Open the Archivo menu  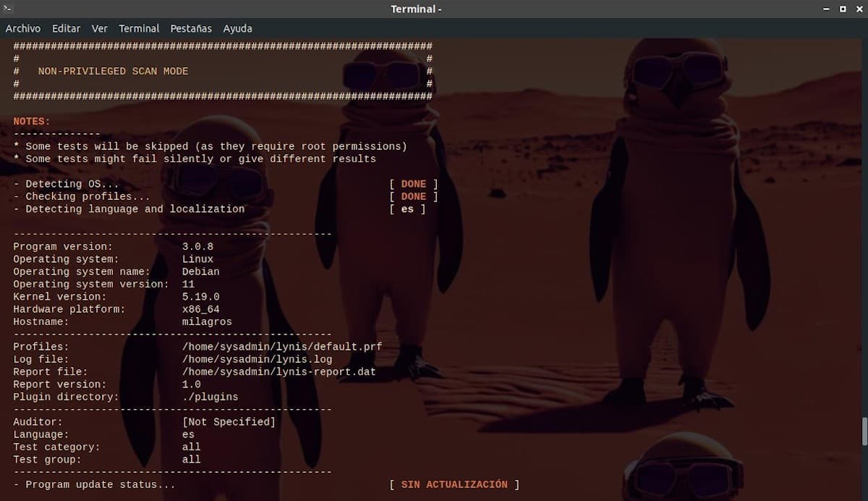click(23, 28)
